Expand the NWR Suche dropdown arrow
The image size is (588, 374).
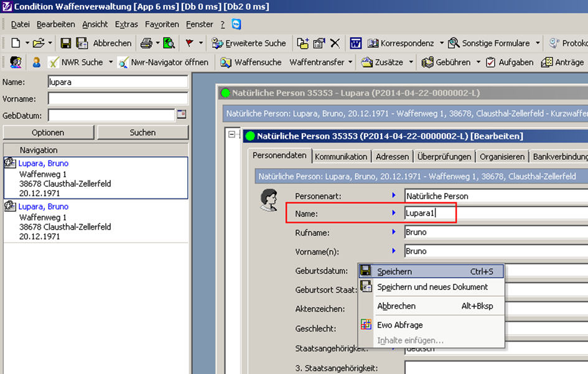(111, 62)
